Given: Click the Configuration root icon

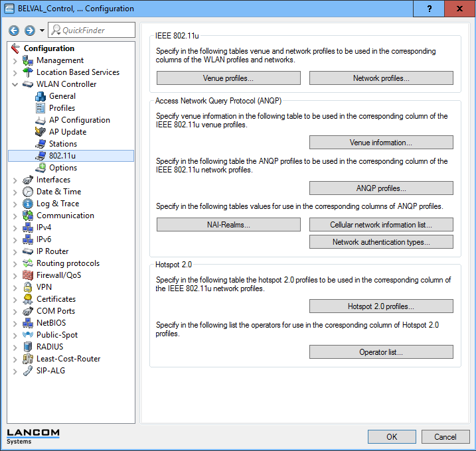Looking at the screenshot, I should click(15, 48).
